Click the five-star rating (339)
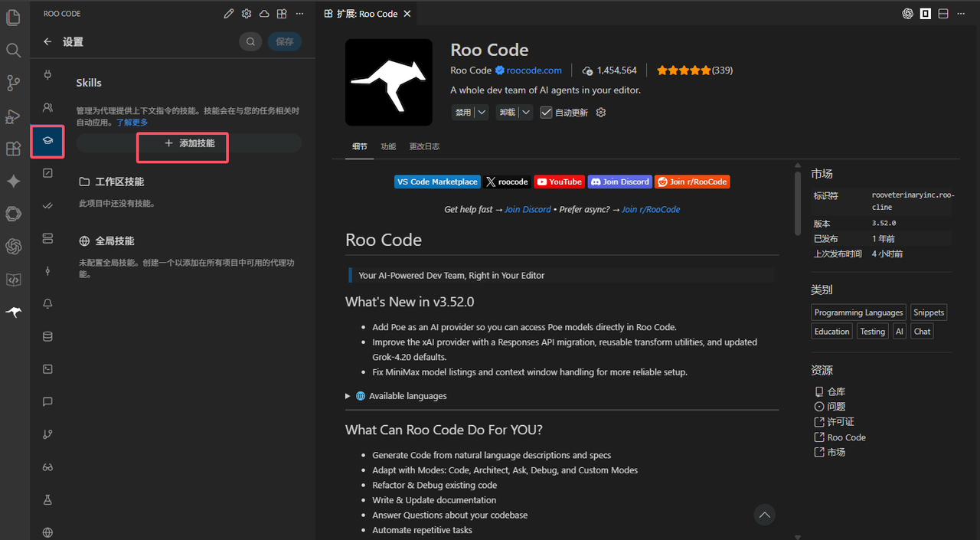Viewport: 980px width, 540px height. tap(694, 70)
